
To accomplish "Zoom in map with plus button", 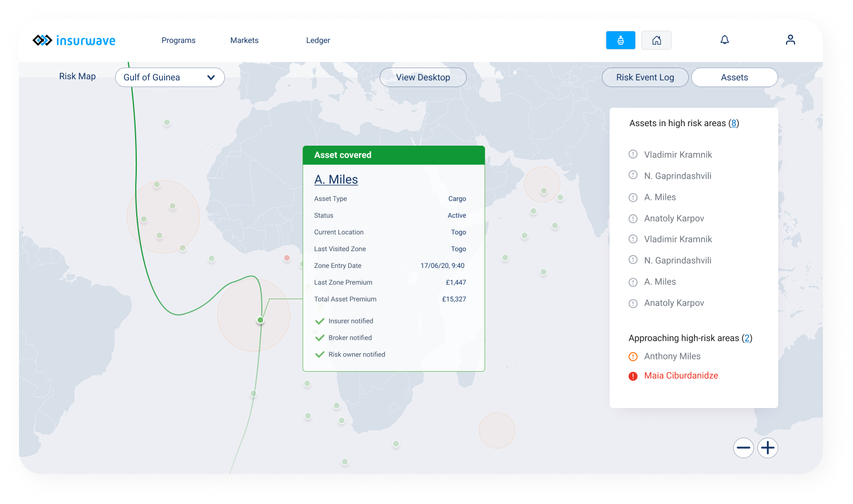I will click(768, 448).
